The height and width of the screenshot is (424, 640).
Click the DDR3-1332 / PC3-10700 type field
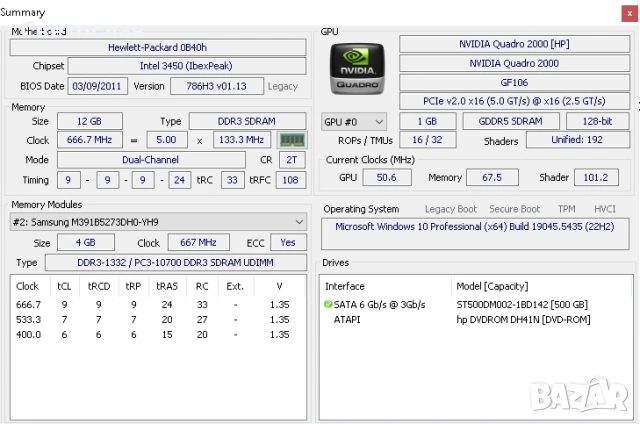(176, 262)
